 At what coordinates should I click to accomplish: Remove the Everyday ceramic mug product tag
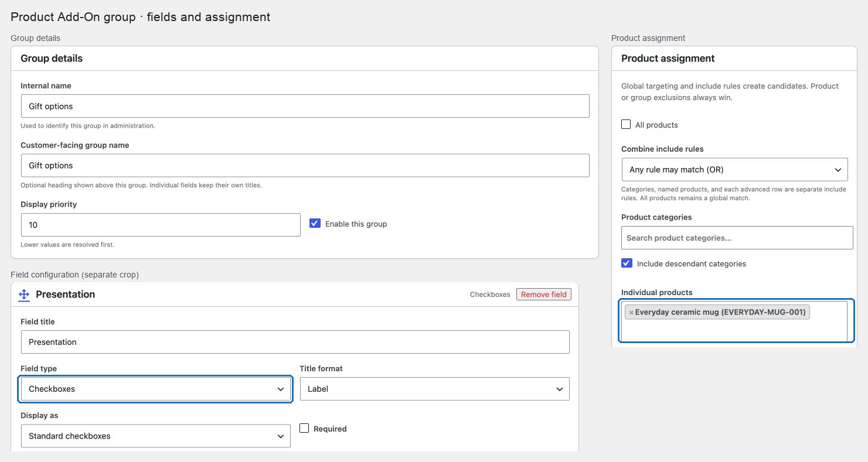(x=631, y=313)
